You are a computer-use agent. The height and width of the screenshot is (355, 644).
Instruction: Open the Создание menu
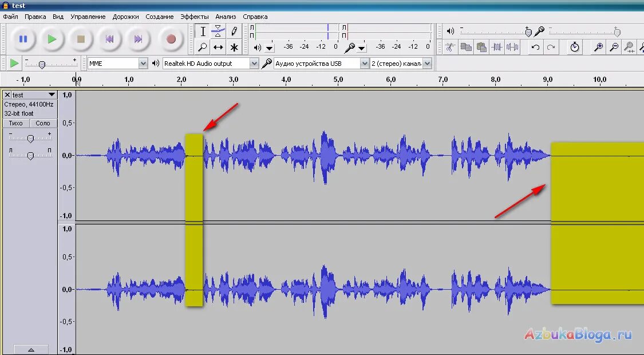159,17
